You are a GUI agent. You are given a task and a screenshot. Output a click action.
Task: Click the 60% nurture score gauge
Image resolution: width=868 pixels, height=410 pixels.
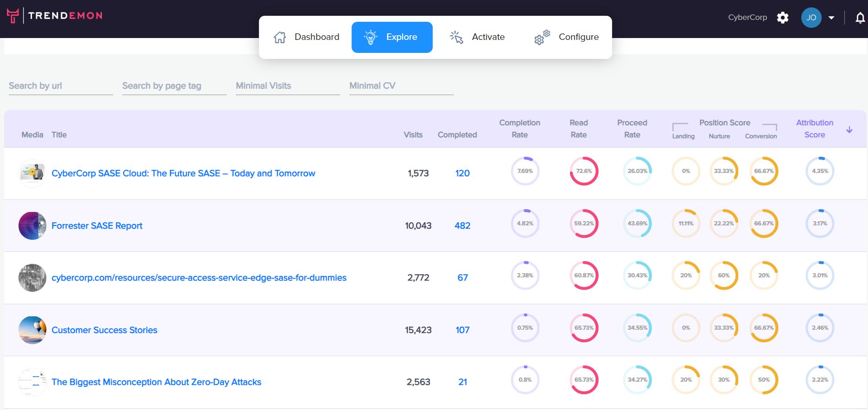[x=724, y=275]
